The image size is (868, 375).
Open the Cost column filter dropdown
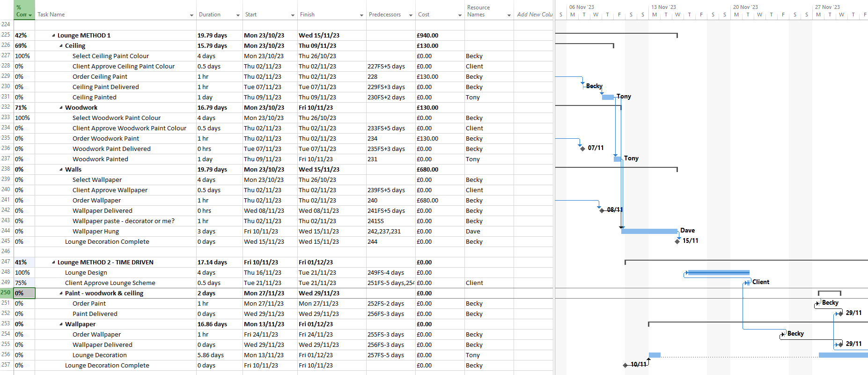coord(460,15)
